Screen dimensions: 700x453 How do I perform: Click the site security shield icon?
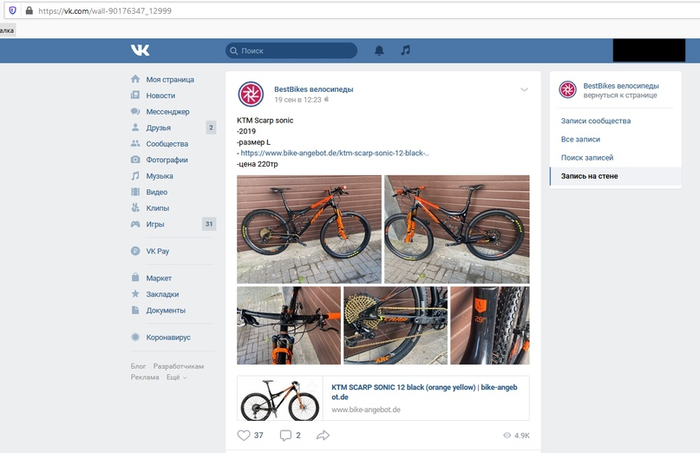12,10
